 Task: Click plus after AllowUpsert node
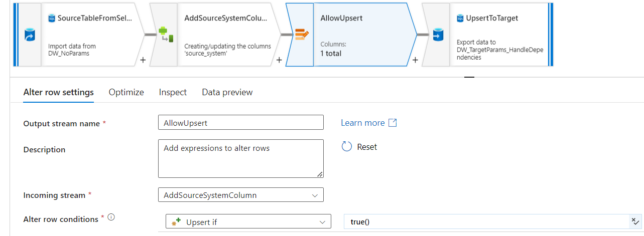(x=415, y=60)
